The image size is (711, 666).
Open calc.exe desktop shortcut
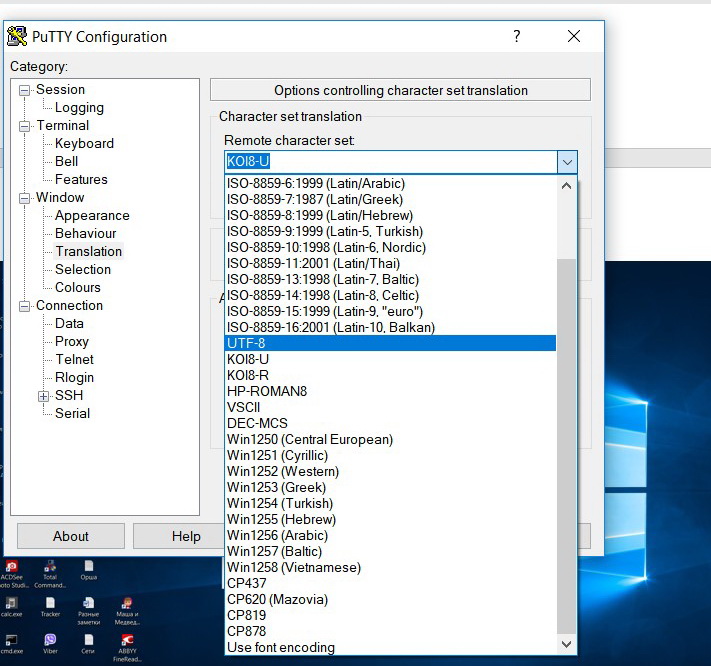coord(11,607)
